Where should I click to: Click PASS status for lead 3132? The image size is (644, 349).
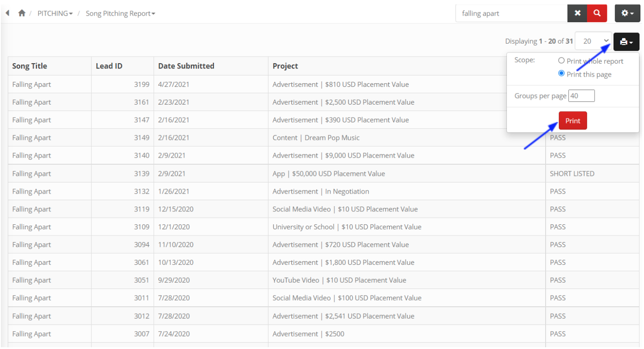592,191
